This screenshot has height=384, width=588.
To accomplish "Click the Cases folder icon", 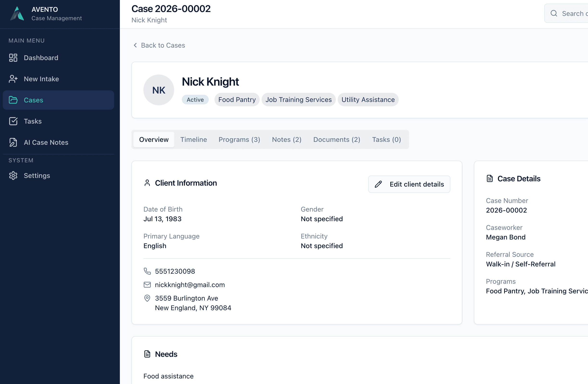I will [x=13, y=100].
